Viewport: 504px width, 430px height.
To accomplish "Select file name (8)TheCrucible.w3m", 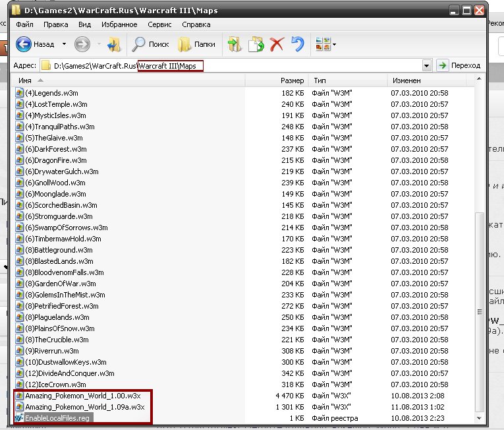I will coord(57,340).
